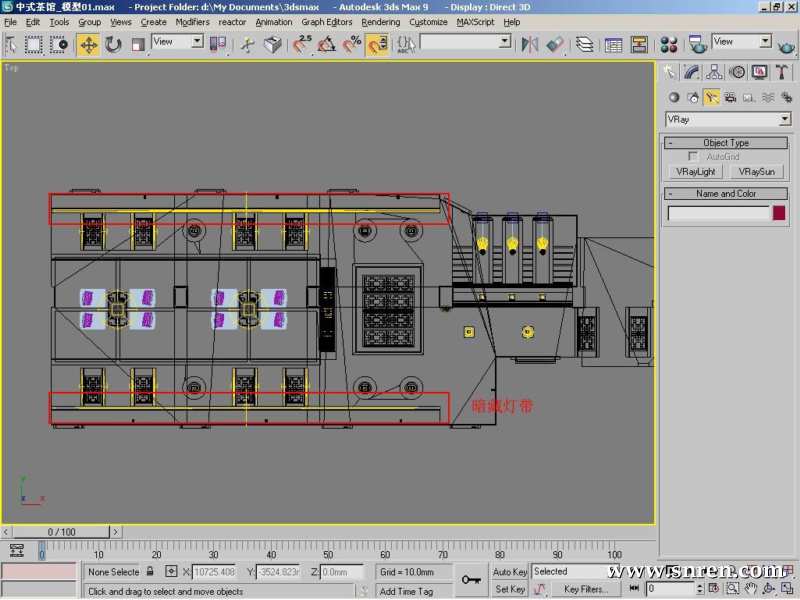Open the render type View dropdown

[742, 42]
